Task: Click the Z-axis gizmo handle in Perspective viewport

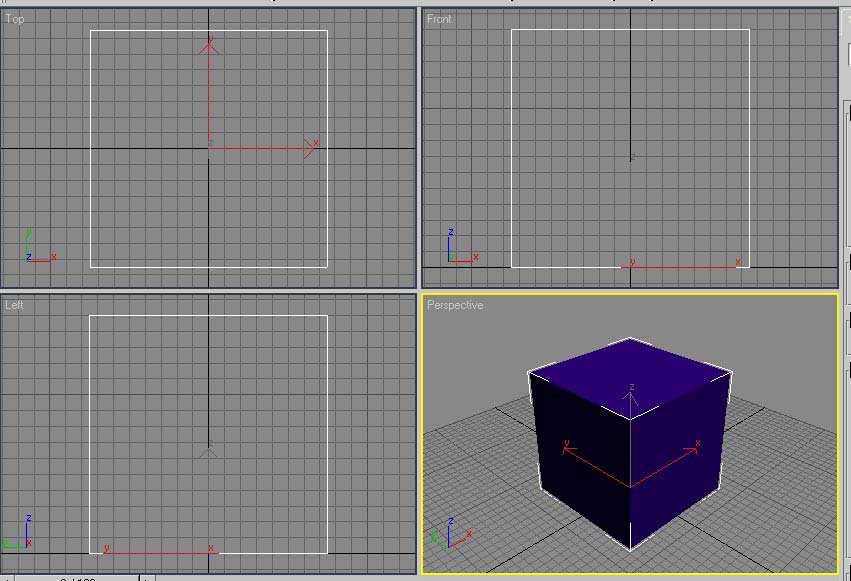Action: point(631,396)
